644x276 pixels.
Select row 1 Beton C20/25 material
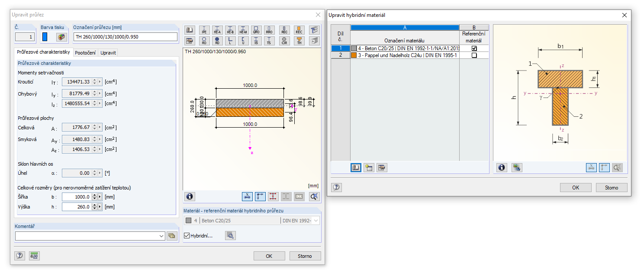405,48
